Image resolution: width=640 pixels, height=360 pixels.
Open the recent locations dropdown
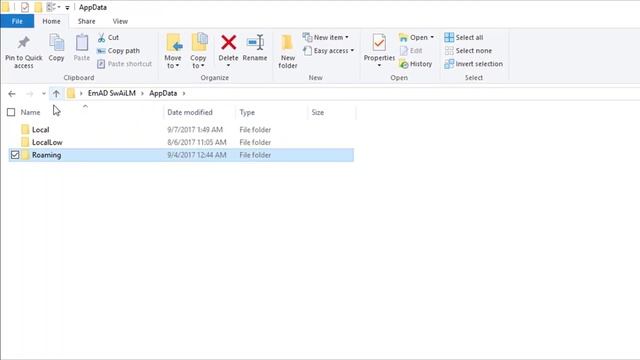click(44, 94)
